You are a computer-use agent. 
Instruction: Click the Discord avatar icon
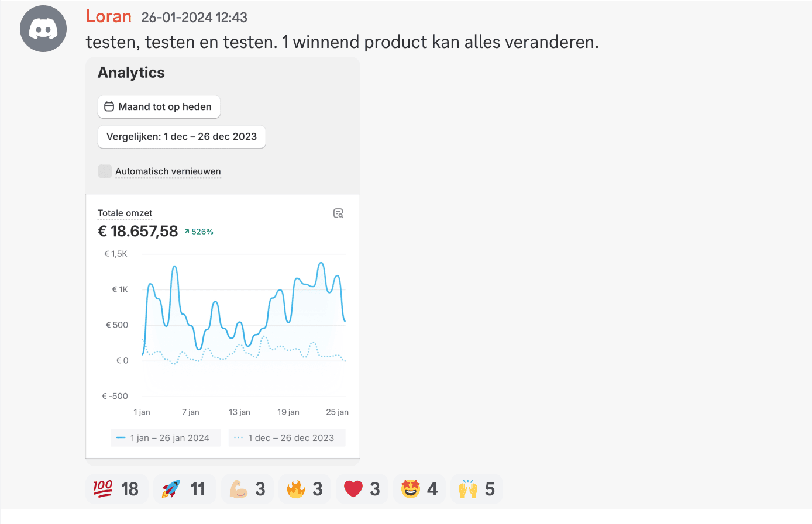click(x=43, y=29)
